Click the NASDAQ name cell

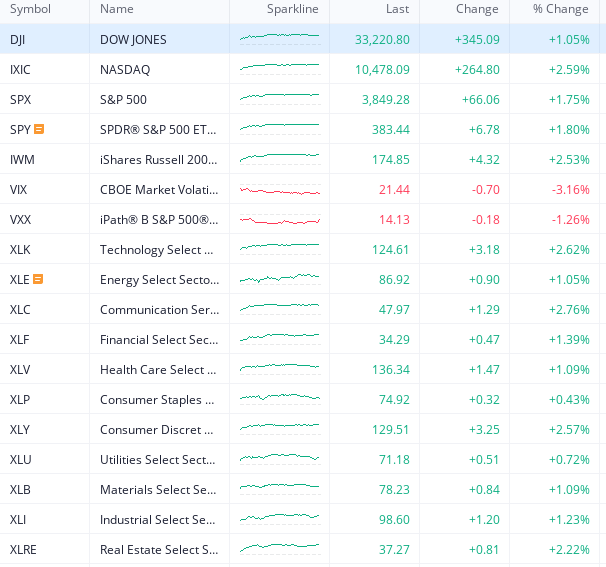point(125,70)
